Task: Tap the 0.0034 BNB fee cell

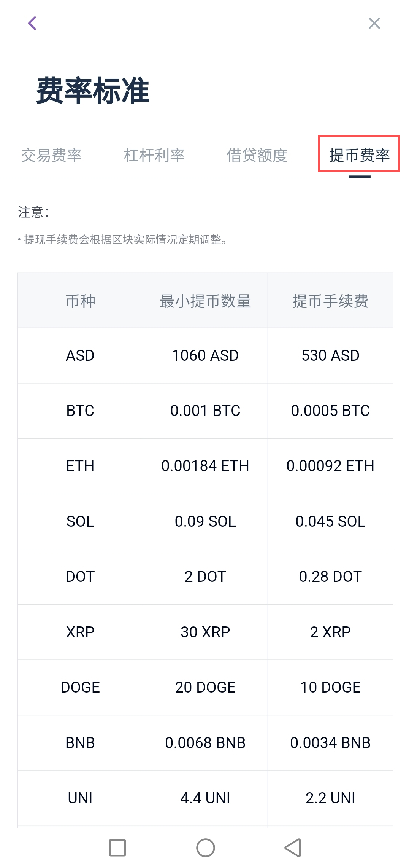Action: click(x=330, y=743)
